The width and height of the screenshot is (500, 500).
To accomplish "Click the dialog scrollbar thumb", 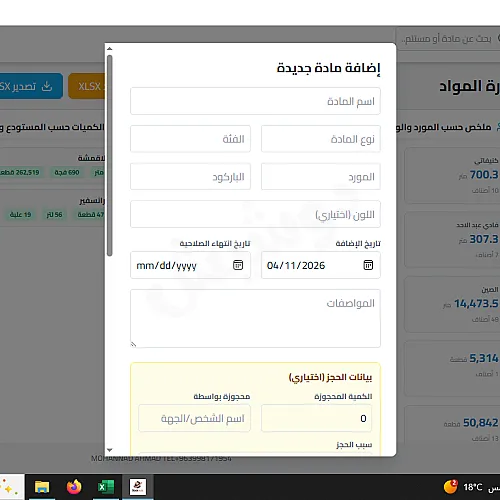I will [109, 156].
